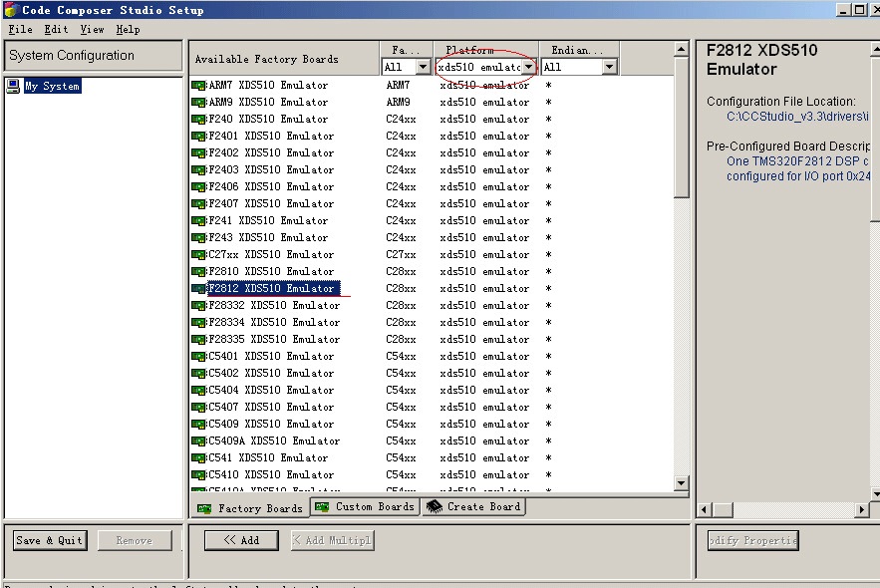The image size is (880, 588).
Task: Click the "ARM7" family cell
Action: click(x=398, y=86)
